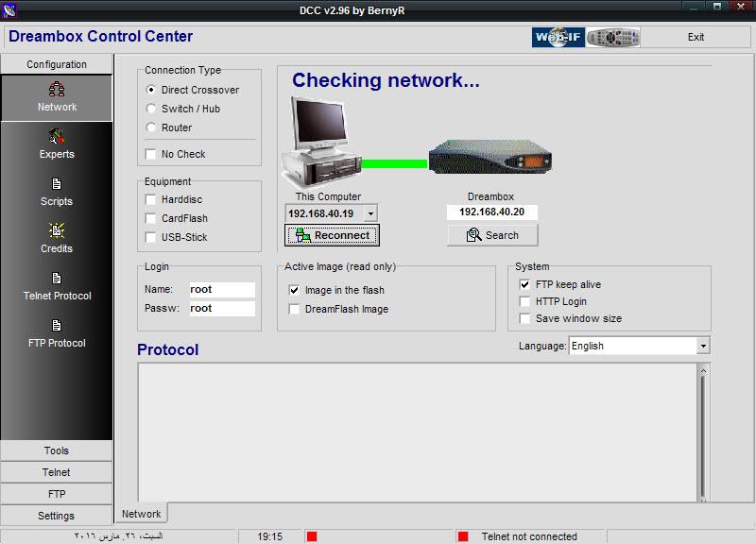The height and width of the screenshot is (544, 756).
Task: Open the Tools sidebar group
Action: coord(57,450)
